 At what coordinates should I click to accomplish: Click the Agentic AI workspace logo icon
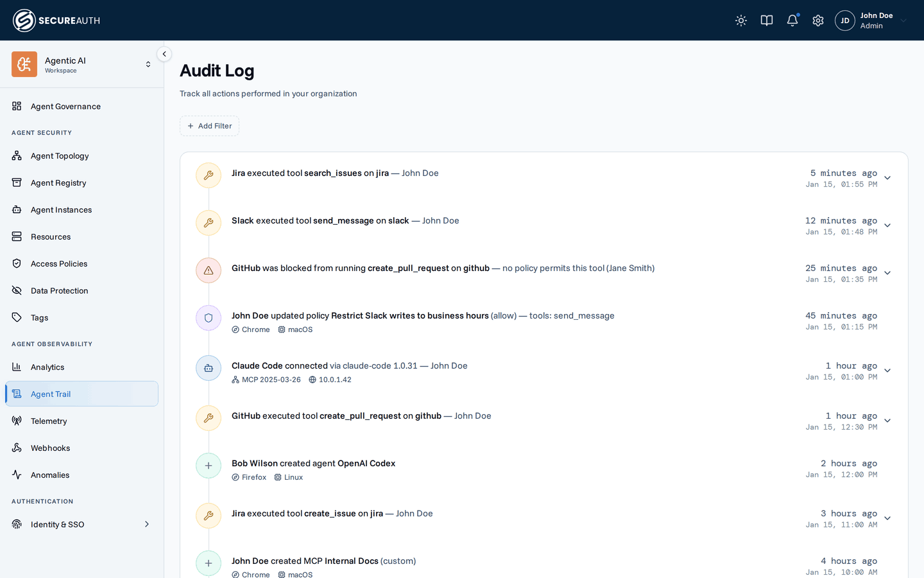[24, 64]
